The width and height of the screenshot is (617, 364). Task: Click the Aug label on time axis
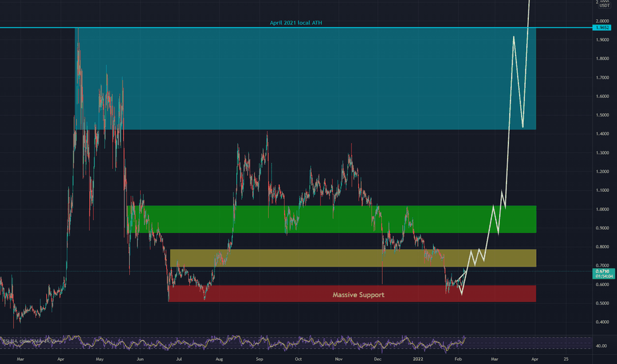coord(219,359)
